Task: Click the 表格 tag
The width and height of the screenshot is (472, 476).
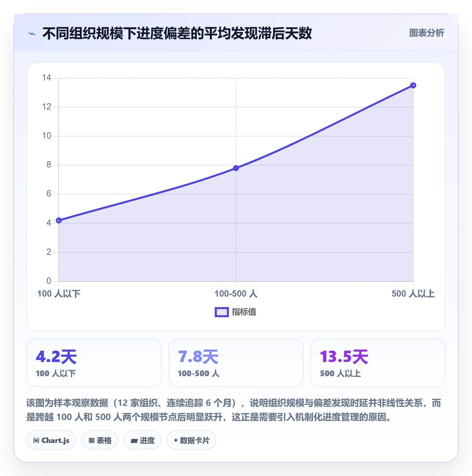Action: (100, 440)
